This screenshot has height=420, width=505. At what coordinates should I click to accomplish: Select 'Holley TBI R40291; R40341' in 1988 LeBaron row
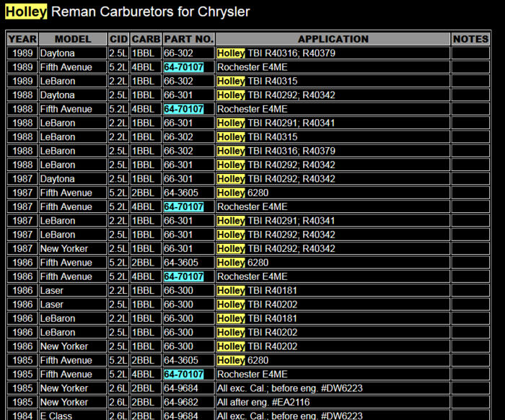pyautogui.click(x=276, y=123)
